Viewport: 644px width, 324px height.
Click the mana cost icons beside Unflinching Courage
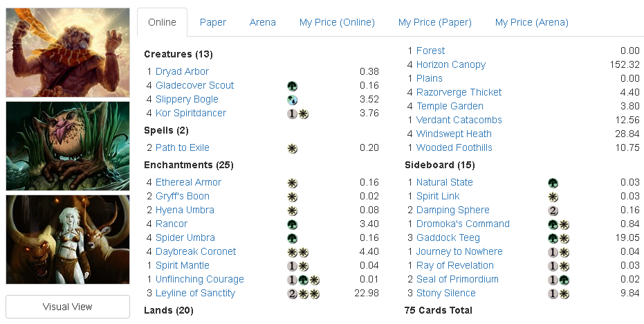coord(303,280)
